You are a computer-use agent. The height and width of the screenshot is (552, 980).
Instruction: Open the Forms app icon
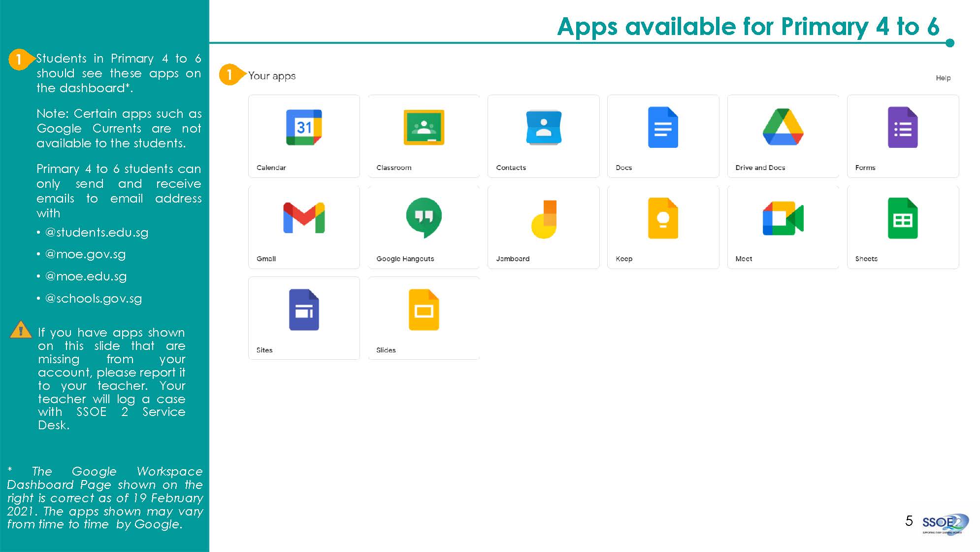[x=903, y=127]
